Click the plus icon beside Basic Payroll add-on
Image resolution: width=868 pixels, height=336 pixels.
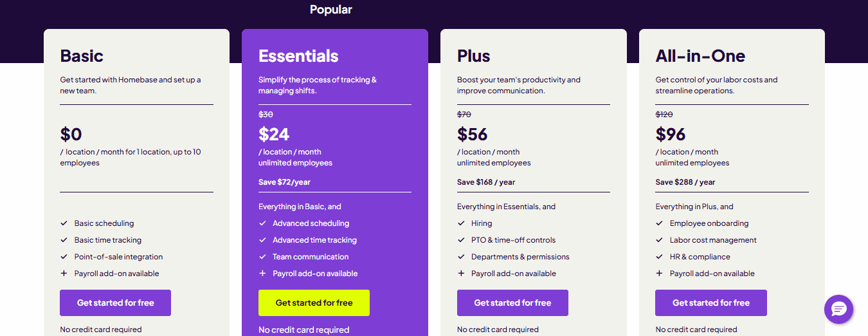(64, 274)
